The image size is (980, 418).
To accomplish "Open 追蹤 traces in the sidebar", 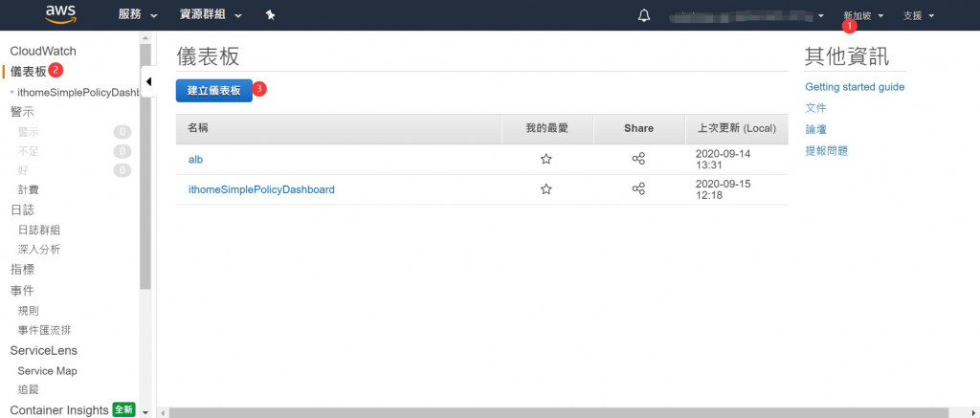I will click(x=28, y=390).
